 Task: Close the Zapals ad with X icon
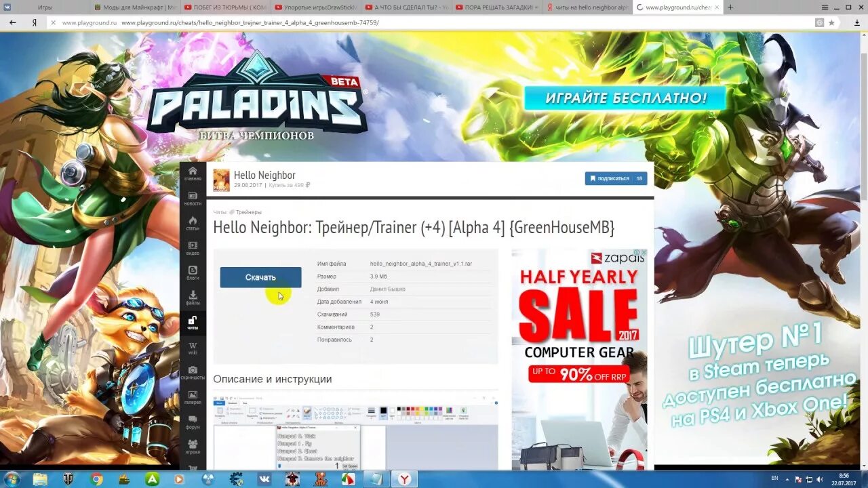[x=644, y=253]
